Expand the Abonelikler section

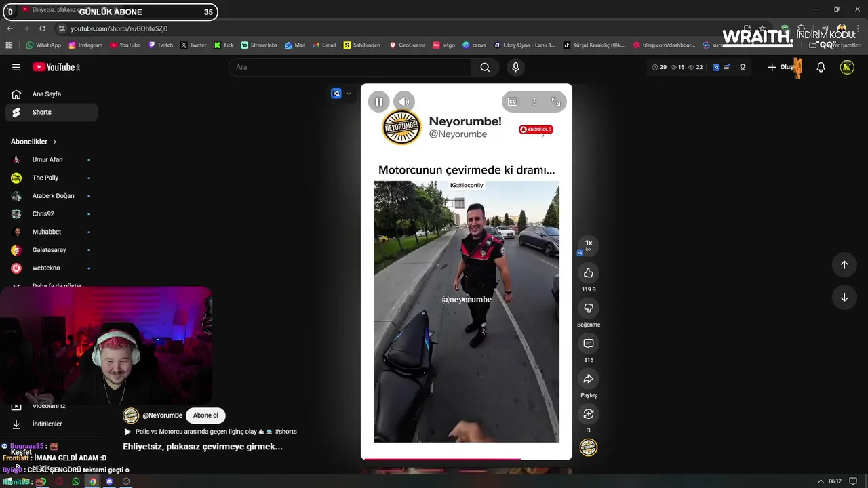click(34, 142)
